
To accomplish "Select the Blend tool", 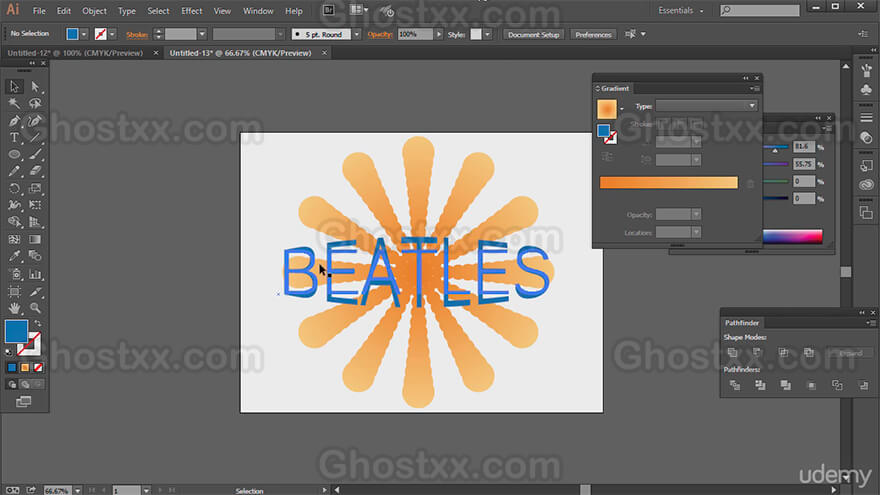I will coord(35,256).
